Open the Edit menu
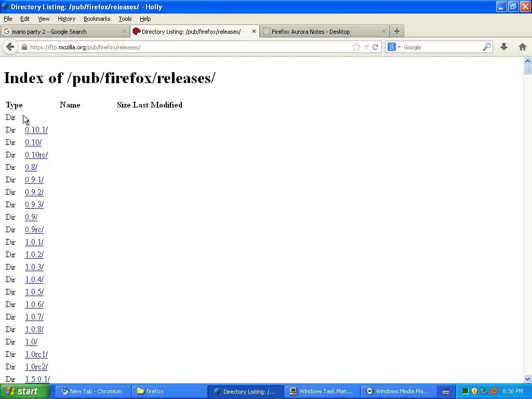This screenshot has width=532, height=399. [25, 19]
